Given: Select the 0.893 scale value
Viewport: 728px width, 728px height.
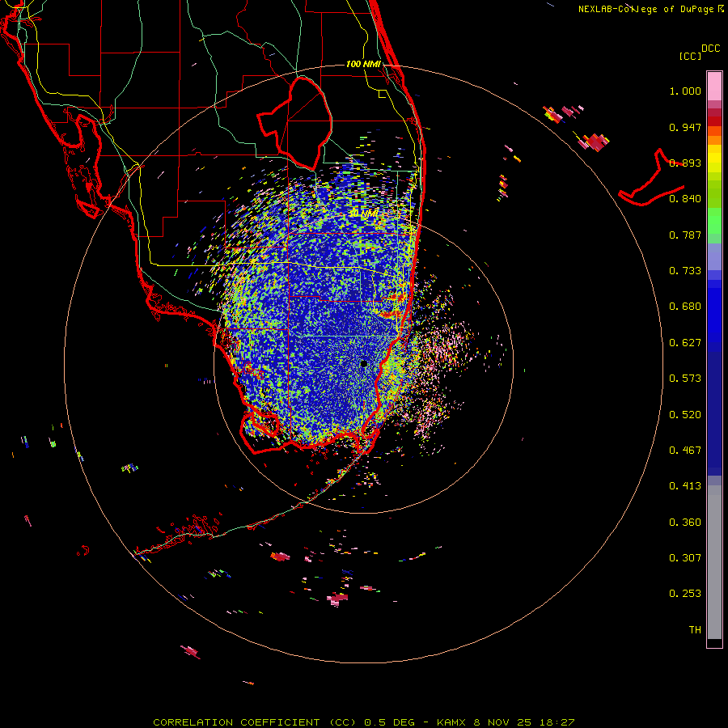Looking at the screenshot, I should pos(685,163).
